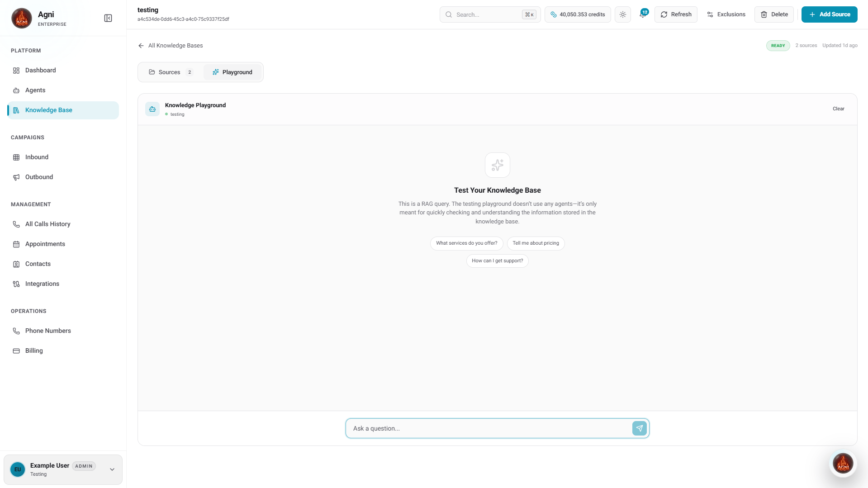Open Phone Numbers page
The height and width of the screenshot is (488, 868).
pos(63,331)
